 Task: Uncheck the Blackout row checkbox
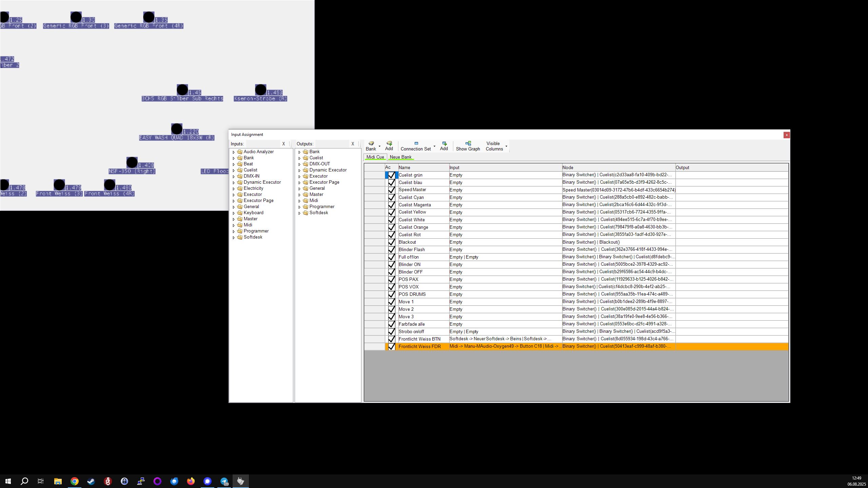tap(391, 242)
